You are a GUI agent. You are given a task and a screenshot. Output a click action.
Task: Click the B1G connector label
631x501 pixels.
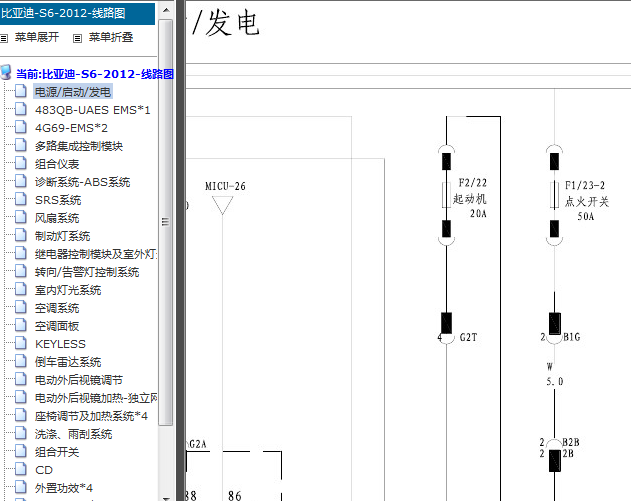coord(571,337)
